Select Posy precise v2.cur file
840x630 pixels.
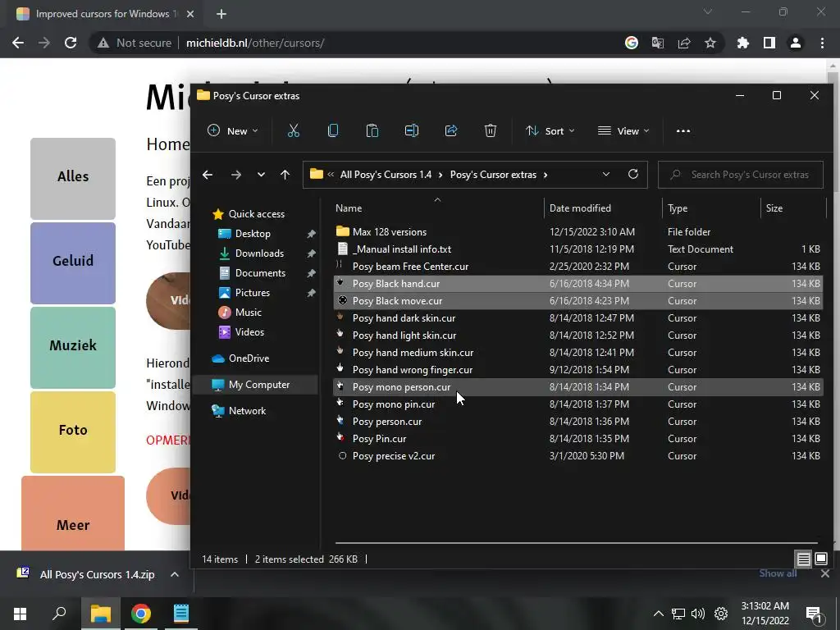[577, 456]
